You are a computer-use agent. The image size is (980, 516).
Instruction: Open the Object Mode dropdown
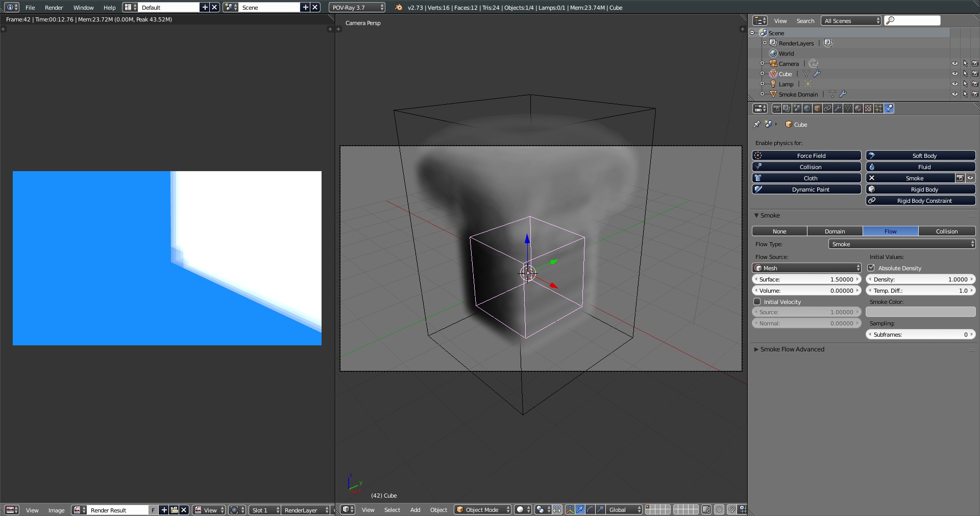point(482,510)
